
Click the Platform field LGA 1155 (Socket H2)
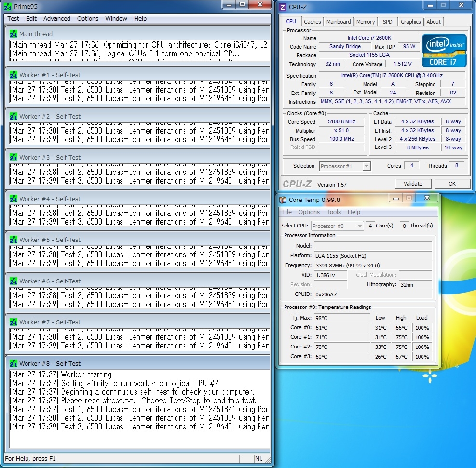(x=373, y=255)
